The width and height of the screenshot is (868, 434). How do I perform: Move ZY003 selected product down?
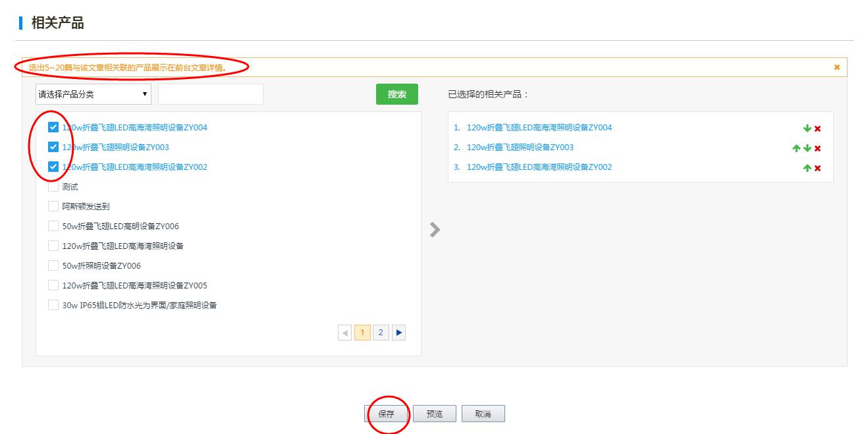(x=807, y=149)
